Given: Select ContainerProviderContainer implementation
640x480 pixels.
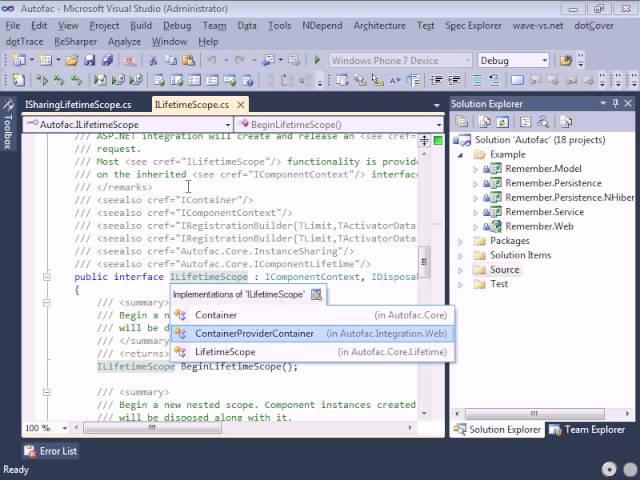Looking at the screenshot, I should click(x=312, y=333).
